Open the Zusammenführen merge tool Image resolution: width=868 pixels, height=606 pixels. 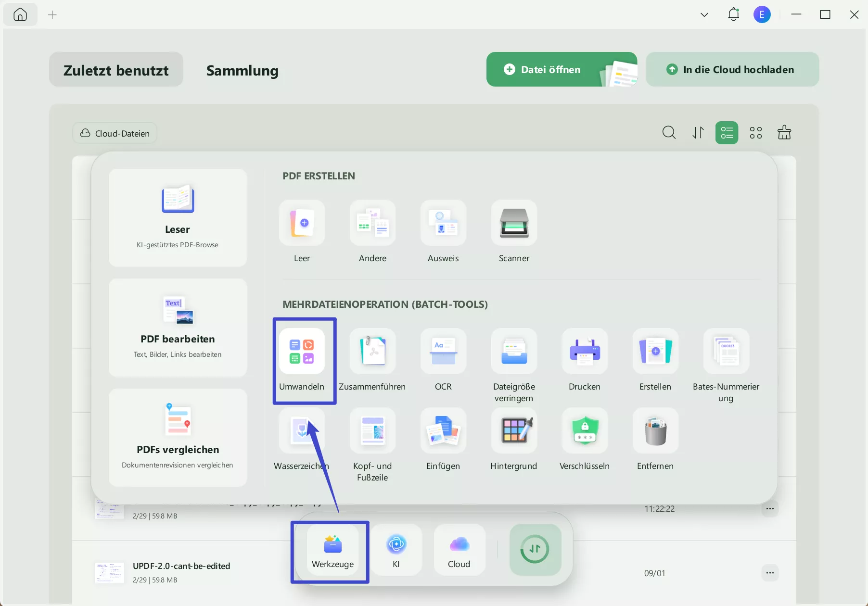(x=372, y=352)
